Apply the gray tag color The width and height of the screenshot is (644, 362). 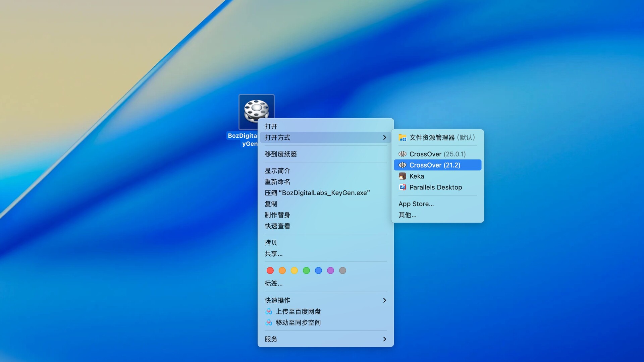342,270
